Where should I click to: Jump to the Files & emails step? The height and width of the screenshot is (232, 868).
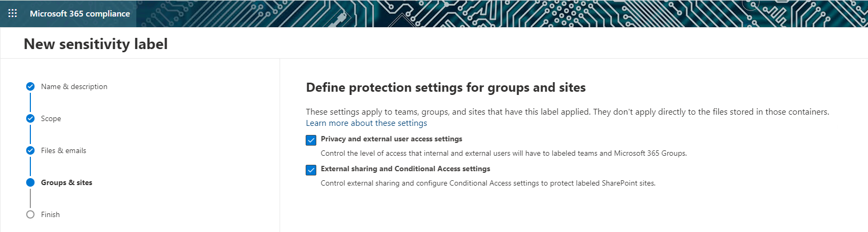click(63, 150)
